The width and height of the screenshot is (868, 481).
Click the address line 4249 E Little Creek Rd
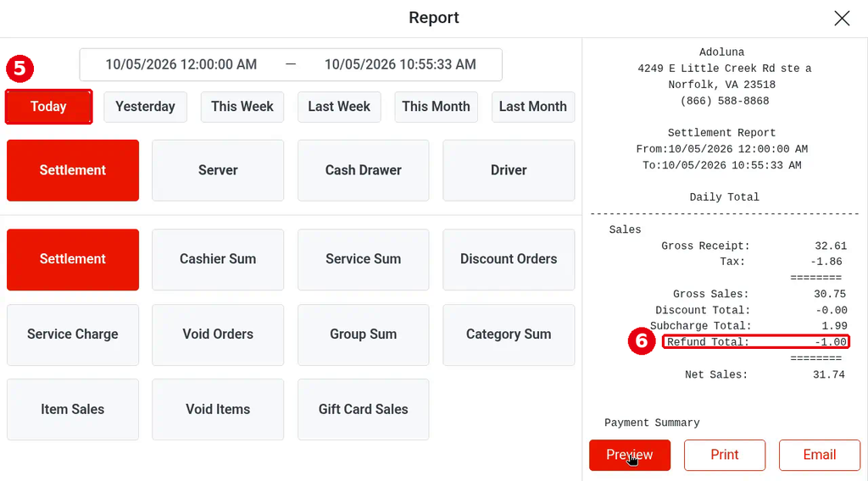(x=724, y=69)
